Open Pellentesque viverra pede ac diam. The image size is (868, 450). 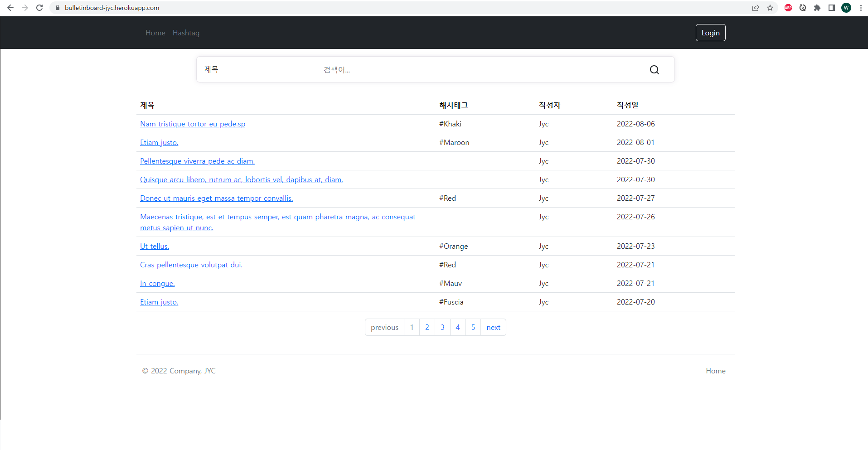[x=197, y=161]
